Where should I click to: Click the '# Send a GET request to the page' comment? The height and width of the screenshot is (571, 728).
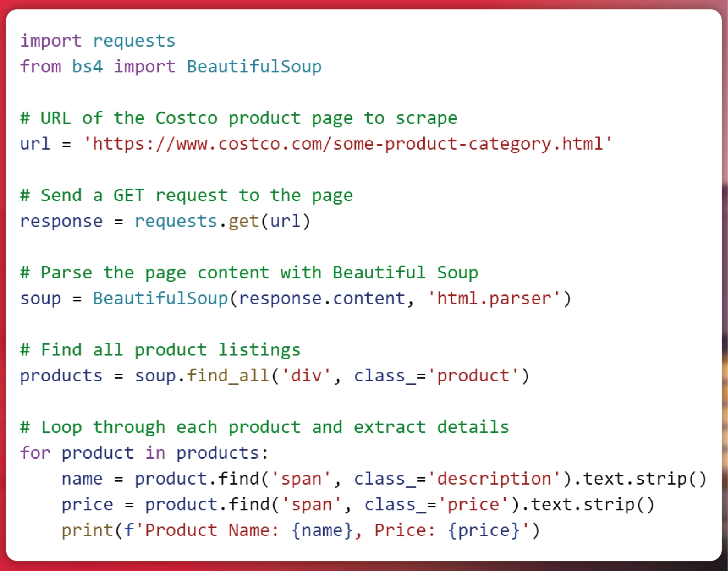187,195
